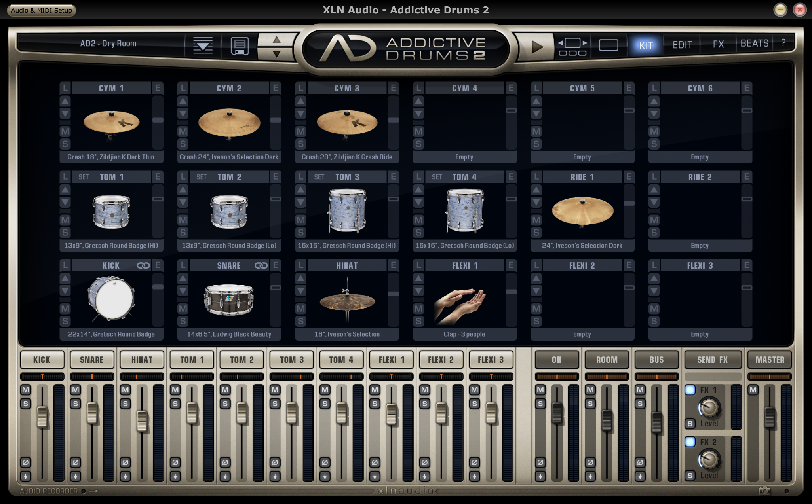Select next kitpiece for HIHAT slot
812x504 pixels.
[x=301, y=291]
